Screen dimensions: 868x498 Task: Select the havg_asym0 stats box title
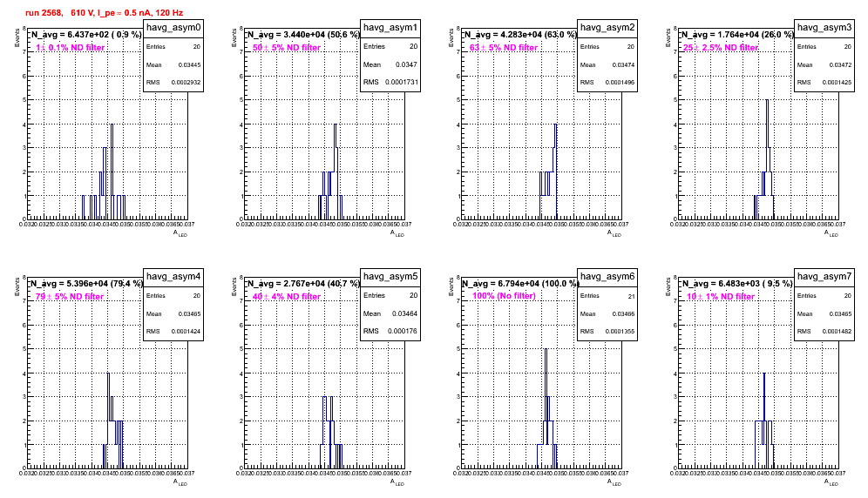click(x=173, y=27)
